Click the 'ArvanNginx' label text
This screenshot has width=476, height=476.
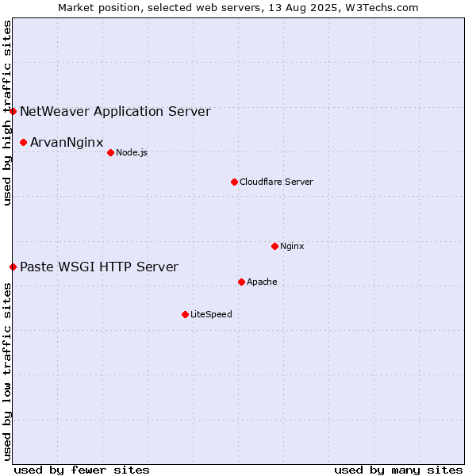[67, 142]
